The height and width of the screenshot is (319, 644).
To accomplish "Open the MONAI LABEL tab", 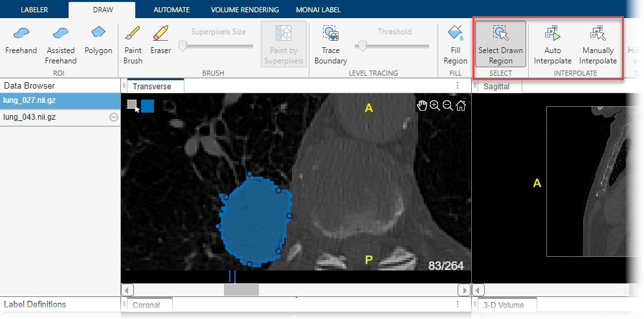I will point(318,10).
